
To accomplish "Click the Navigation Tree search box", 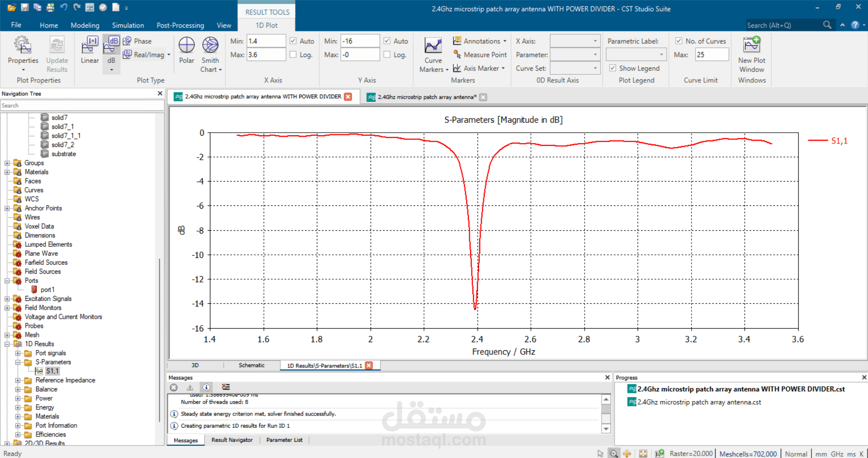I will click(82, 105).
